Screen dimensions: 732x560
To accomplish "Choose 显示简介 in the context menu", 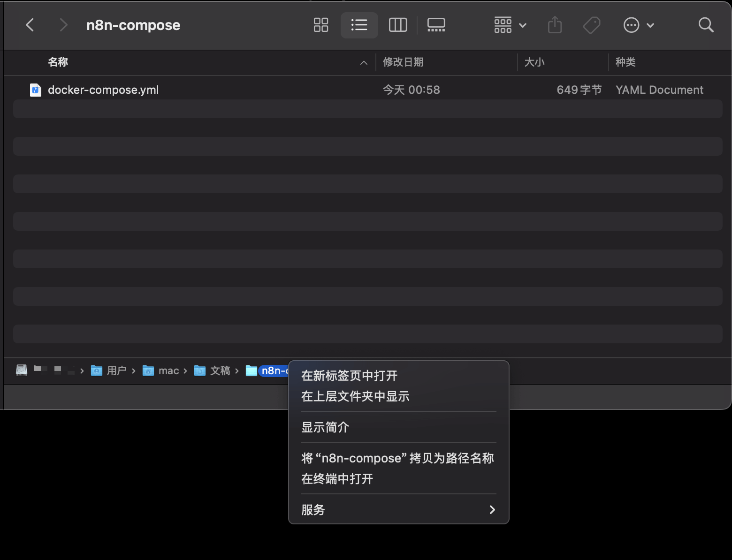I will point(325,427).
